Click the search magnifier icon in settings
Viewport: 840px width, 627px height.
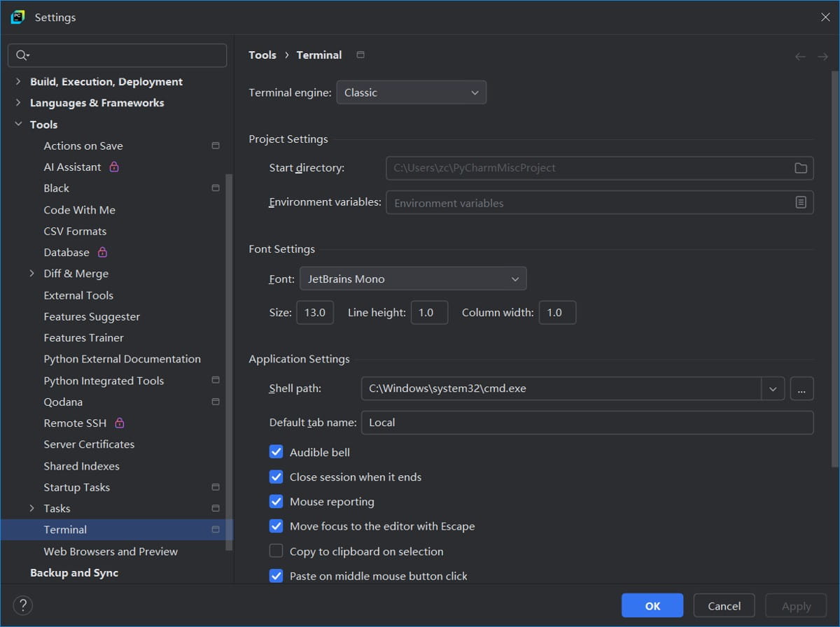(x=22, y=55)
